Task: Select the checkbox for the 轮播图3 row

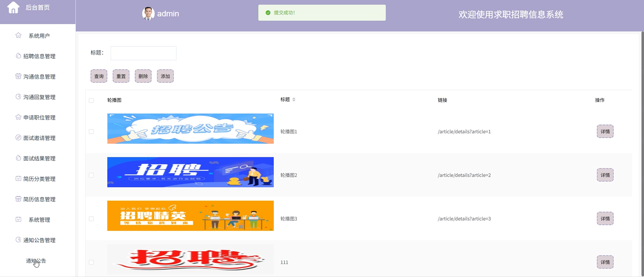Action: pos(91,219)
